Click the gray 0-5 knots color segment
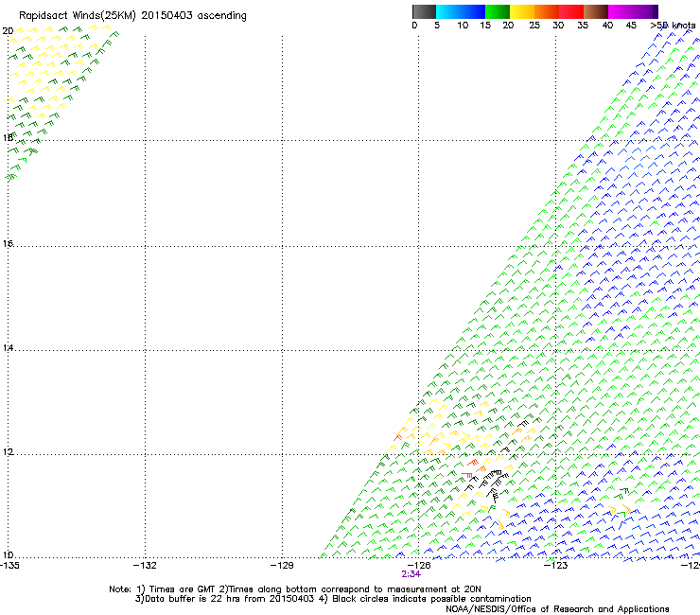The width and height of the screenshot is (700, 615). tap(424, 11)
